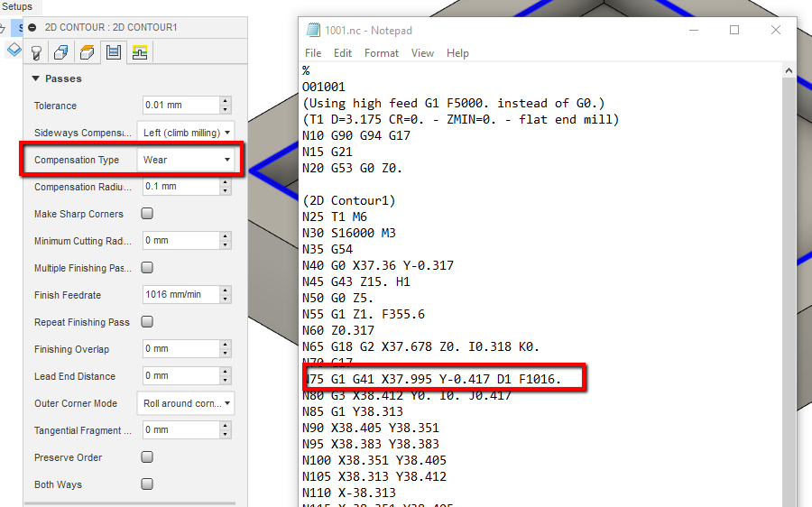Click the N45 G43 Z15. H1 line
812x507 pixels.
356,281
